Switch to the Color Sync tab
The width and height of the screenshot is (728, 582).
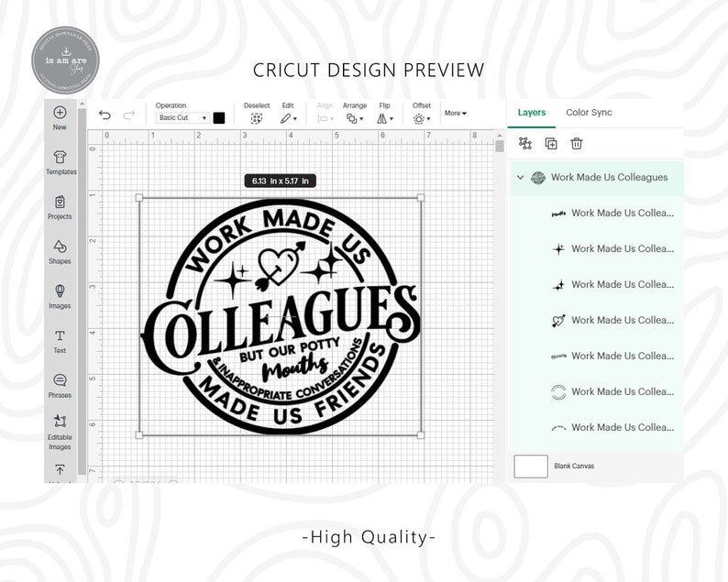(x=589, y=113)
